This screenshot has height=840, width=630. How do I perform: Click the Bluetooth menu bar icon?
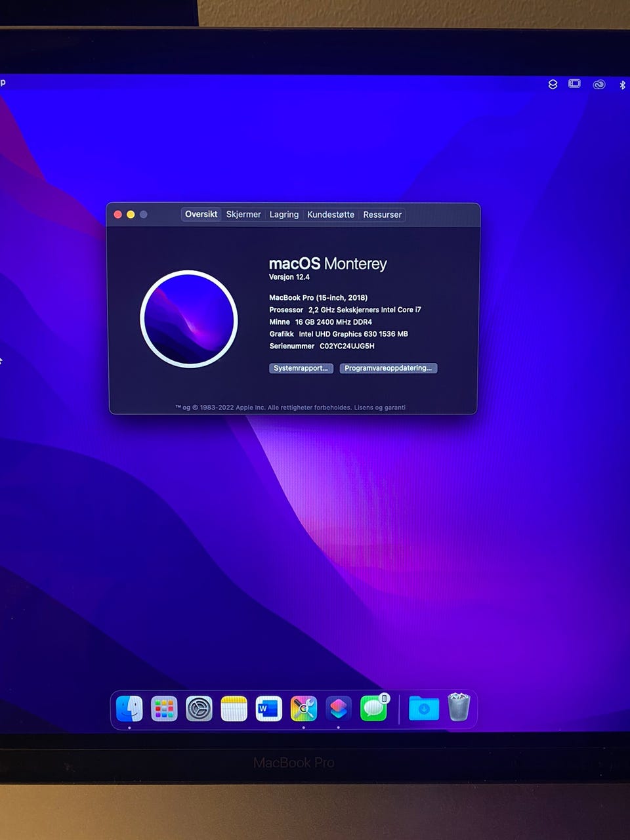[x=622, y=85]
